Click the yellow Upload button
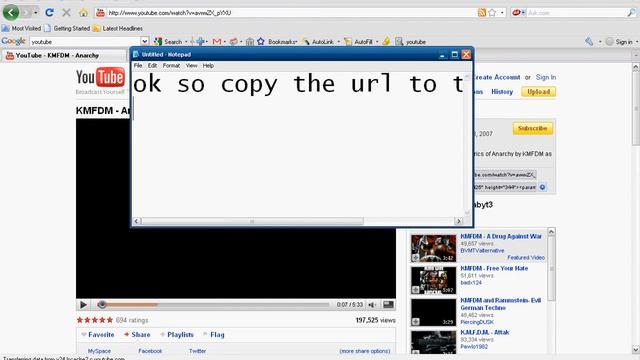640x360 pixels. pyautogui.click(x=538, y=92)
